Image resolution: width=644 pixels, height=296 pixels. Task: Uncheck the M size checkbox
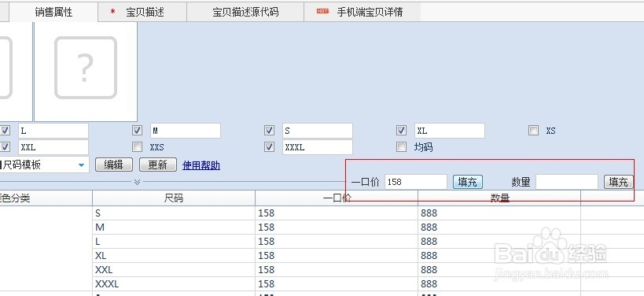[x=137, y=131]
